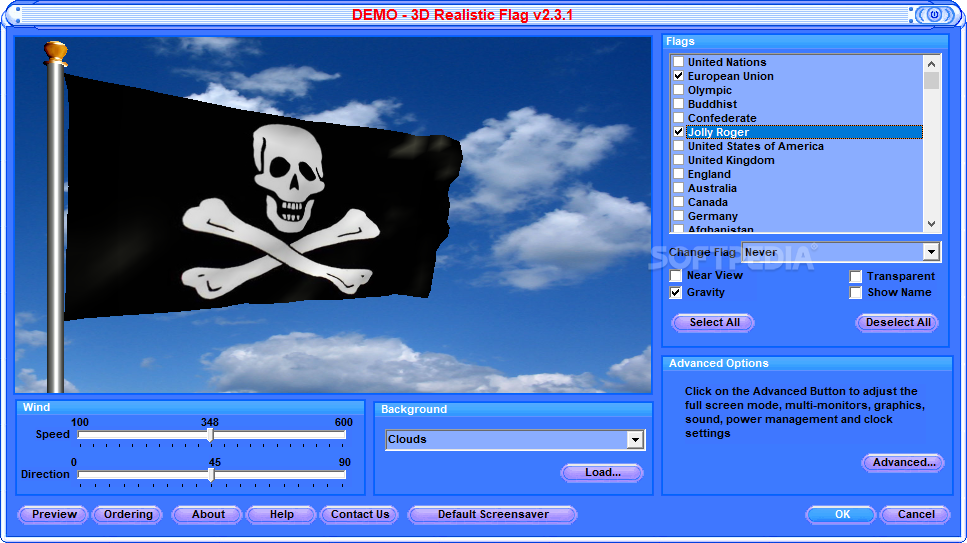
Task: Enable the United States of America checkbox
Action: (678, 146)
